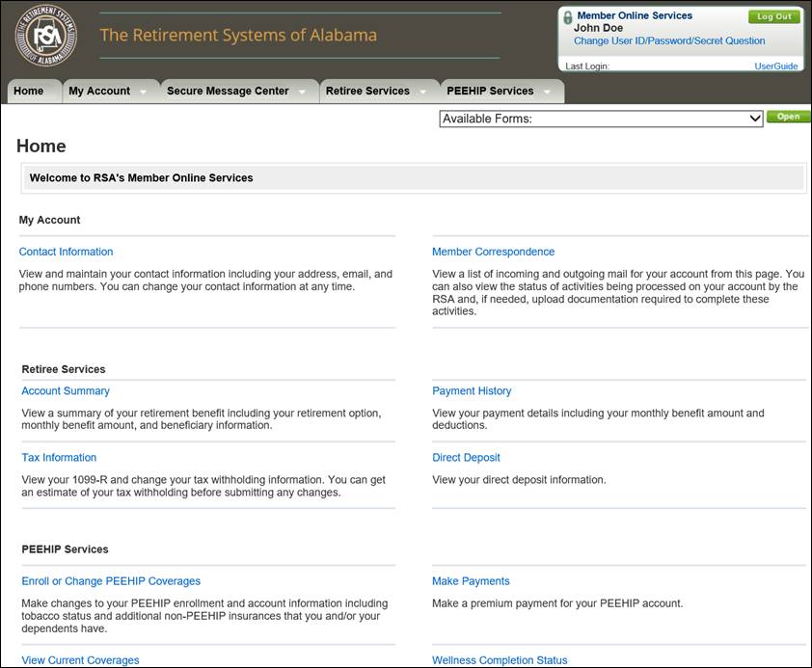Viewport: 812px width, 668px height.
Task: Click the Last Login label
Action: tap(587, 67)
